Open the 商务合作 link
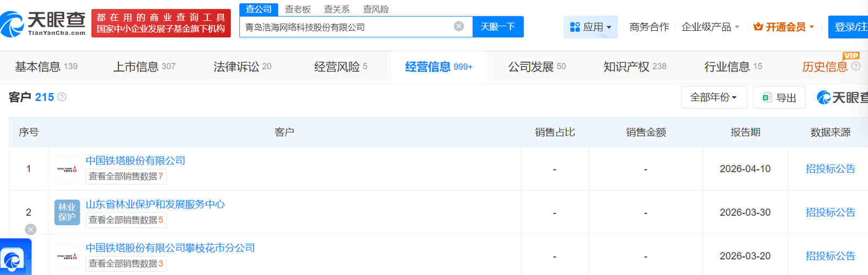Viewport: 868px width, 275px height. 649,27
